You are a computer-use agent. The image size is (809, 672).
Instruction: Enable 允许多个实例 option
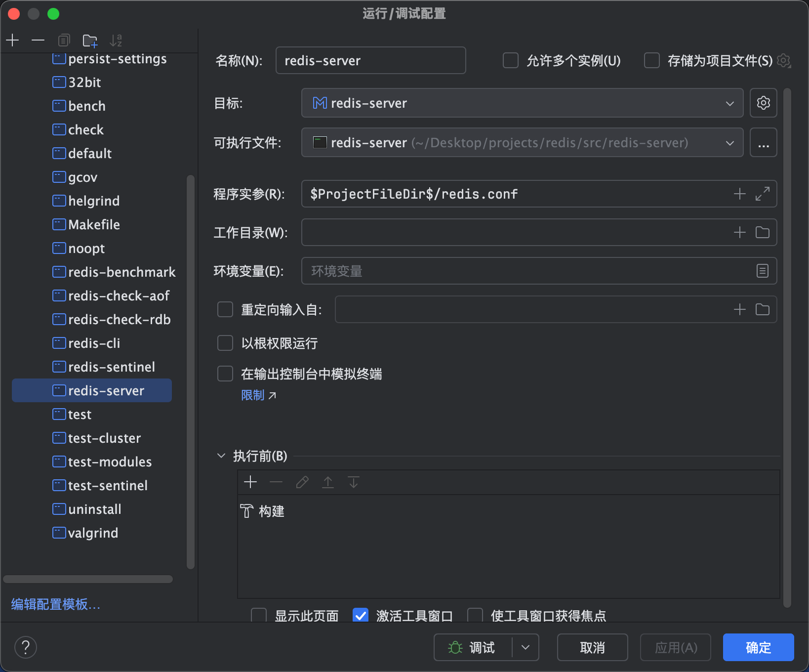pyautogui.click(x=511, y=60)
